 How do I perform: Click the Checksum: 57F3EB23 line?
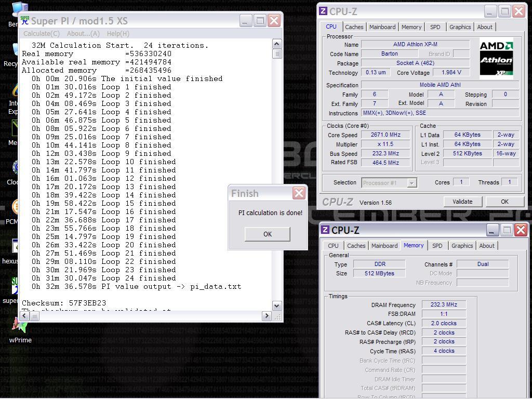pyautogui.click(x=64, y=303)
